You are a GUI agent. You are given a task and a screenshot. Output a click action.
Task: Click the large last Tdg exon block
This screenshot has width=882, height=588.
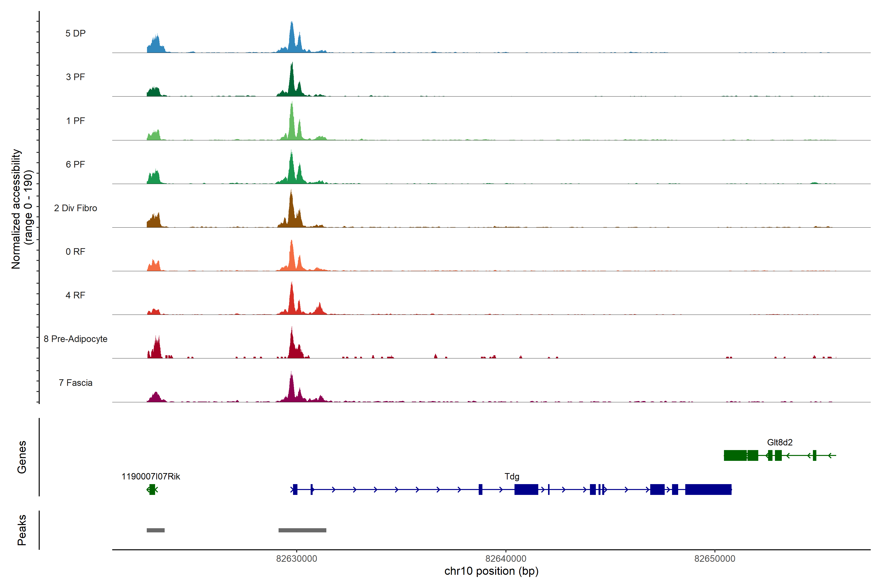point(708,489)
